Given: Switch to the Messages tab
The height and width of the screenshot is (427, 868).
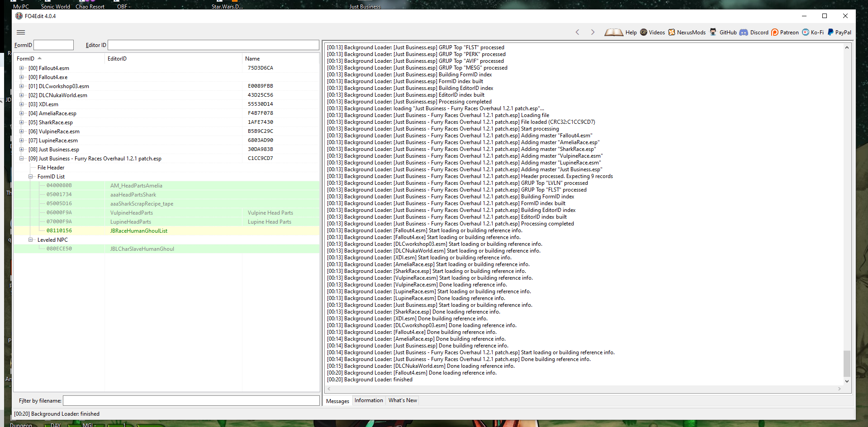Looking at the screenshot, I should coord(337,401).
